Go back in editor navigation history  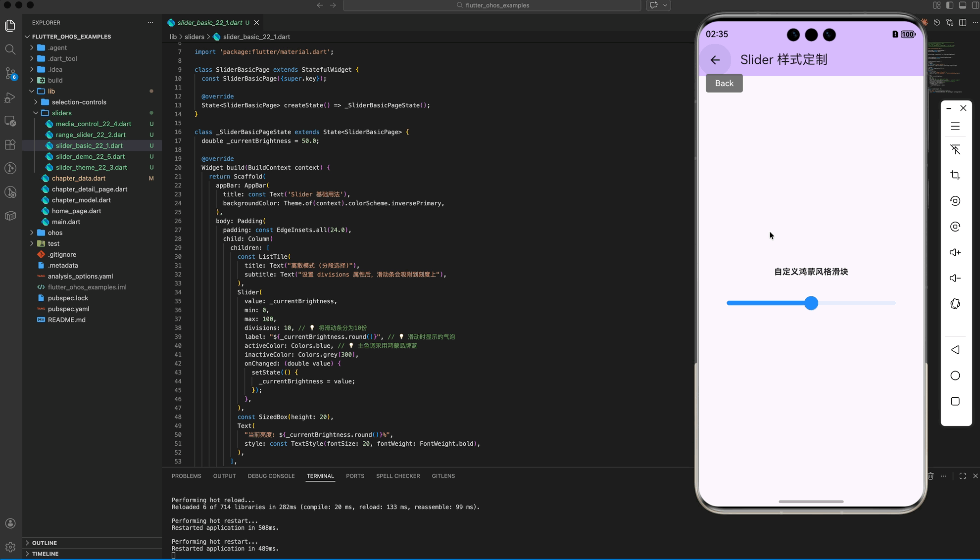[x=320, y=5]
